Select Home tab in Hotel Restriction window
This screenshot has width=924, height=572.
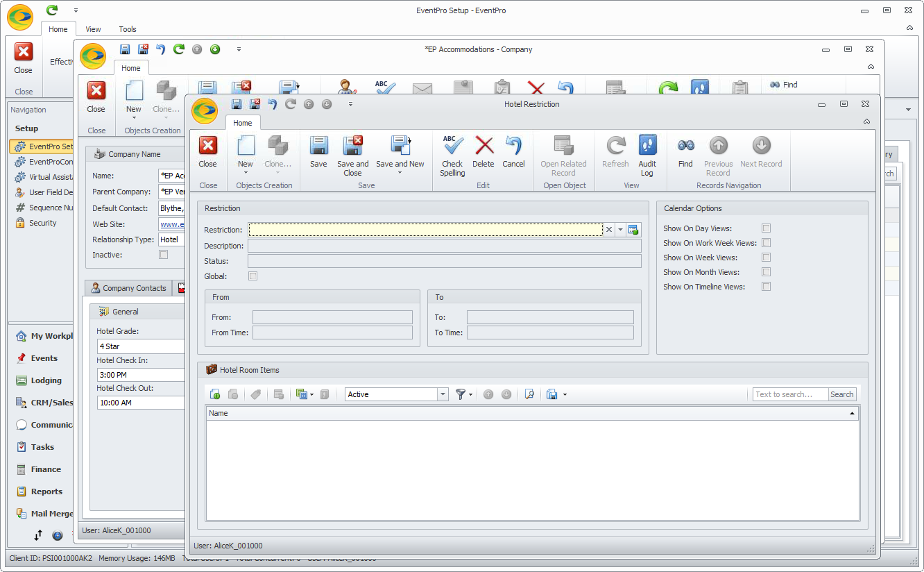243,123
